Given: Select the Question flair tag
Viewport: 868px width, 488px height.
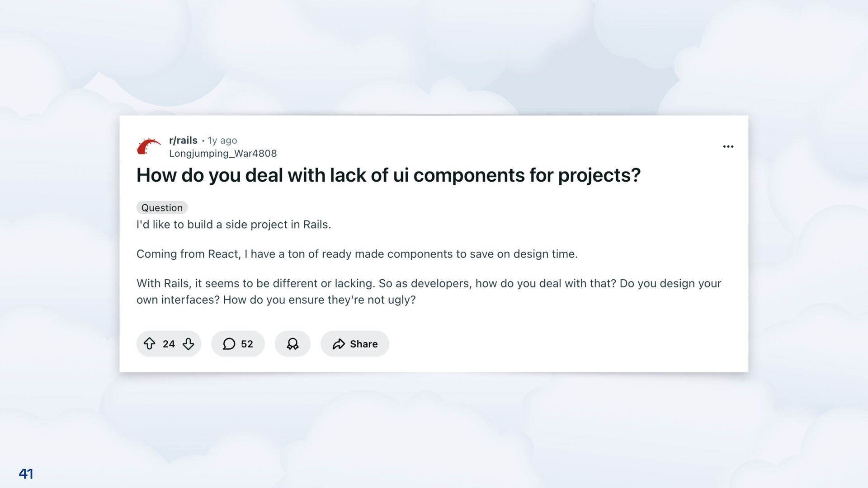Looking at the screenshot, I should pos(162,208).
